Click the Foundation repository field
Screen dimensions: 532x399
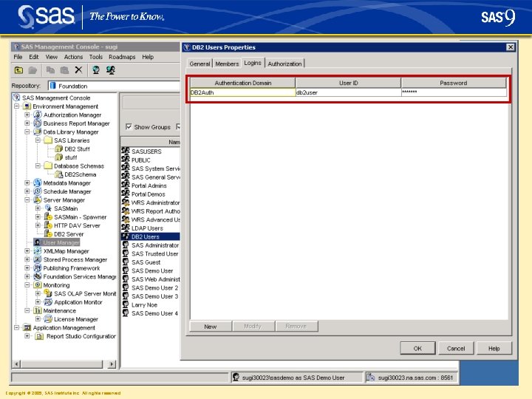click(114, 86)
